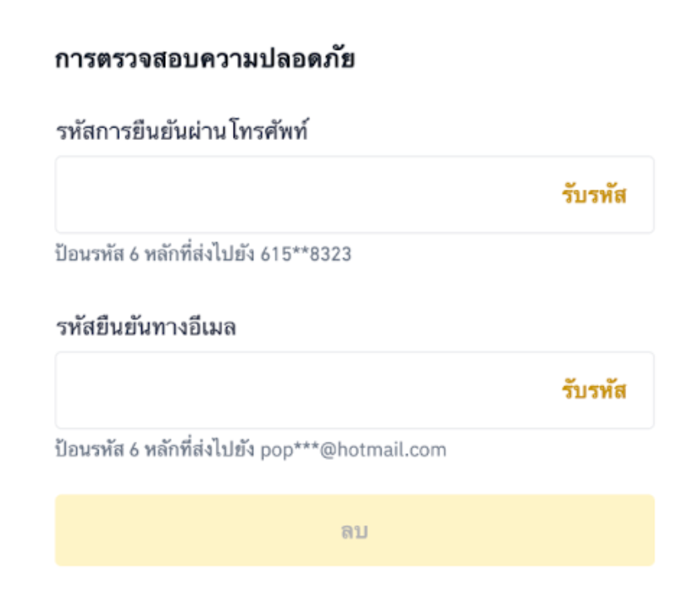Click the email verification code input field
Screen dimensions: 700x600
coord(299,390)
